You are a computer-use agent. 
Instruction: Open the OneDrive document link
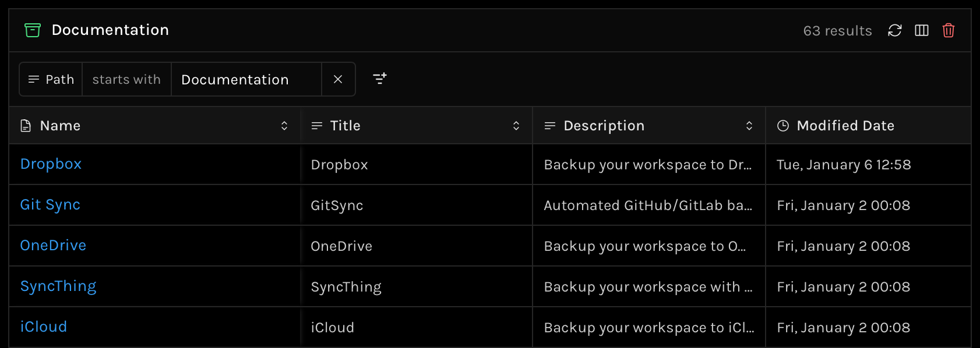53,246
